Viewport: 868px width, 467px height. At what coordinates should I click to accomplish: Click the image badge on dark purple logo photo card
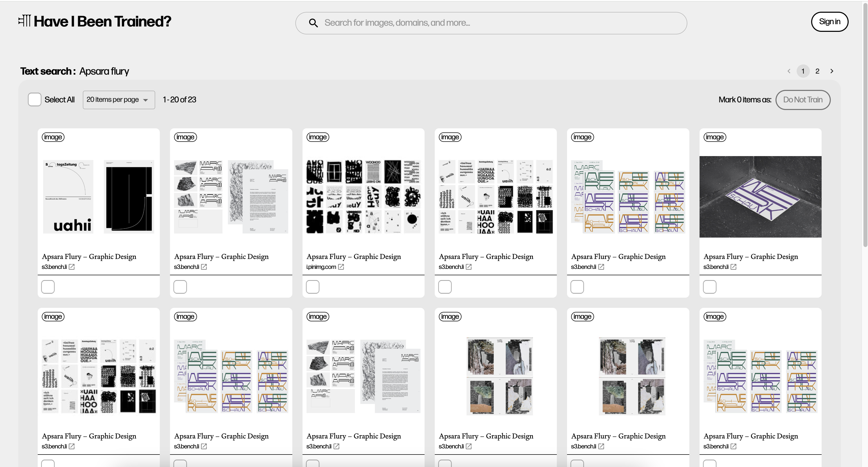pos(715,137)
